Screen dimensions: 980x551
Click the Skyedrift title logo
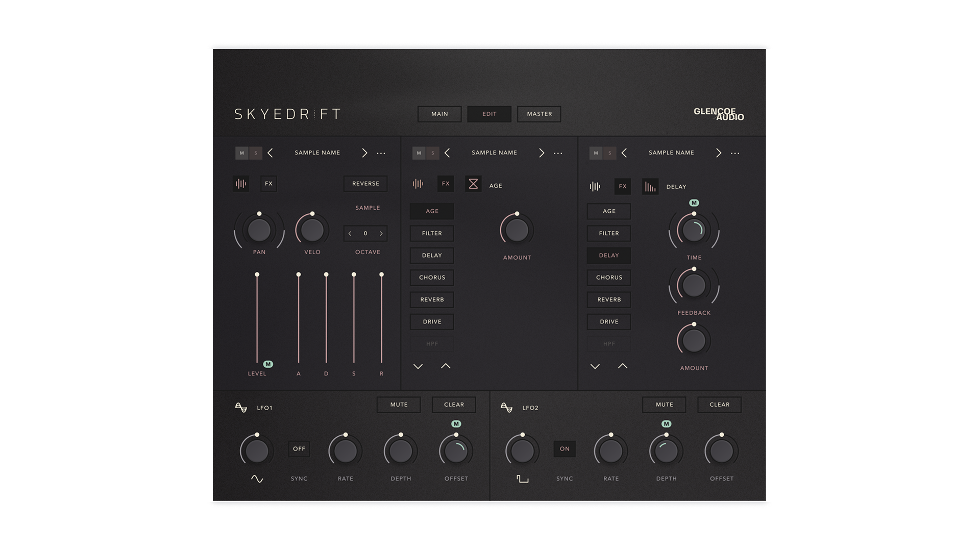coord(287,114)
